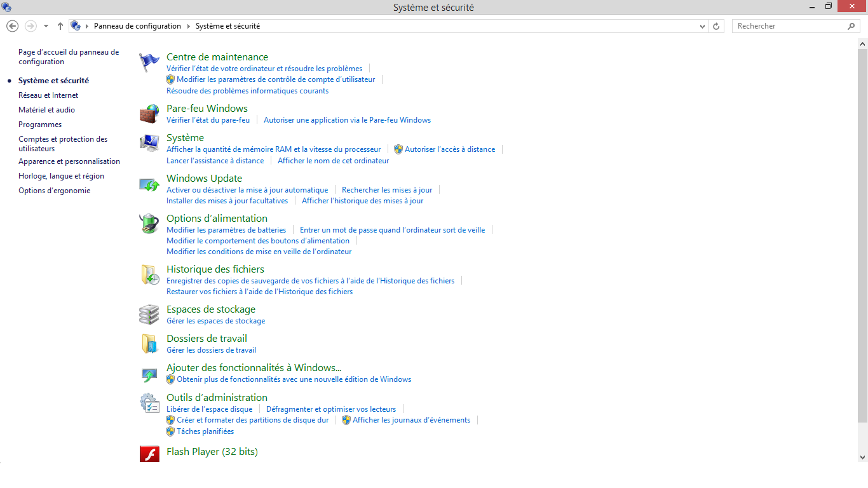Image resolution: width=868 pixels, height=488 pixels.
Task: Click the Ajouter des fonctionnalités à Windows icon
Action: 149,374
